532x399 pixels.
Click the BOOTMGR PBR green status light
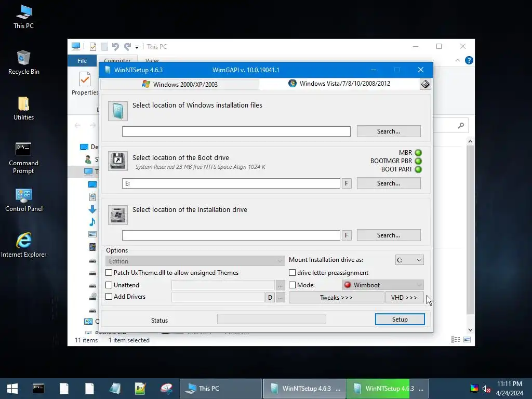418,161
